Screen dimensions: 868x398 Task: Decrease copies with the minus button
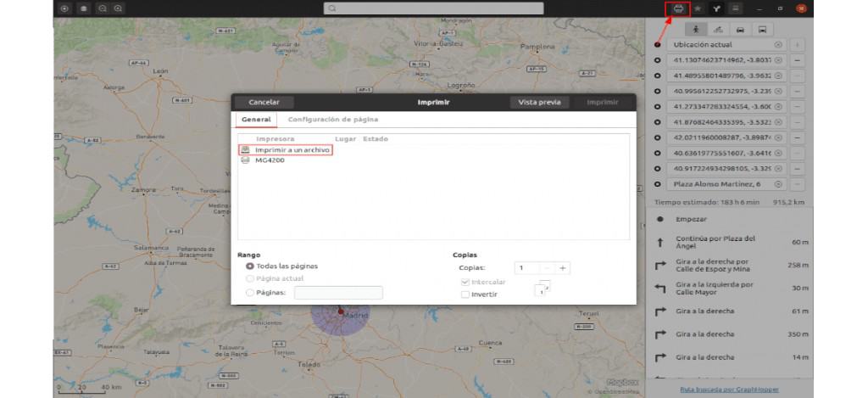pyautogui.click(x=547, y=268)
